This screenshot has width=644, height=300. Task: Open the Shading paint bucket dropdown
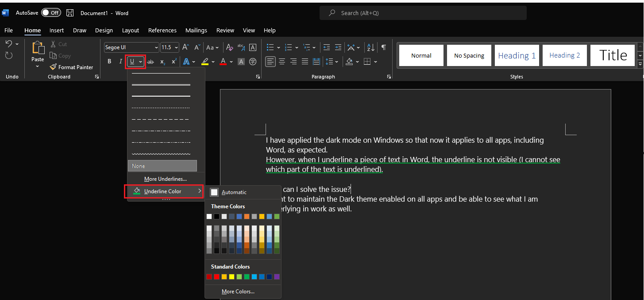pyautogui.click(x=357, y=62)
